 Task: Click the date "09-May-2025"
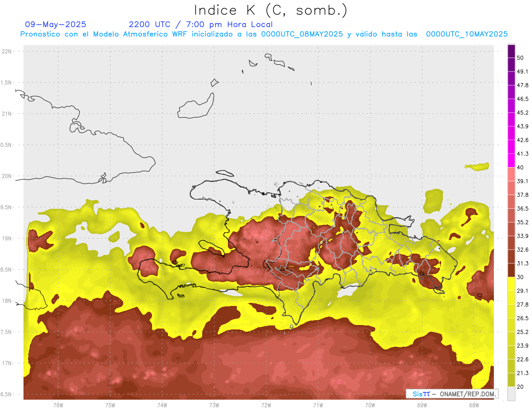pyautogui.click(x=56, y=24)
